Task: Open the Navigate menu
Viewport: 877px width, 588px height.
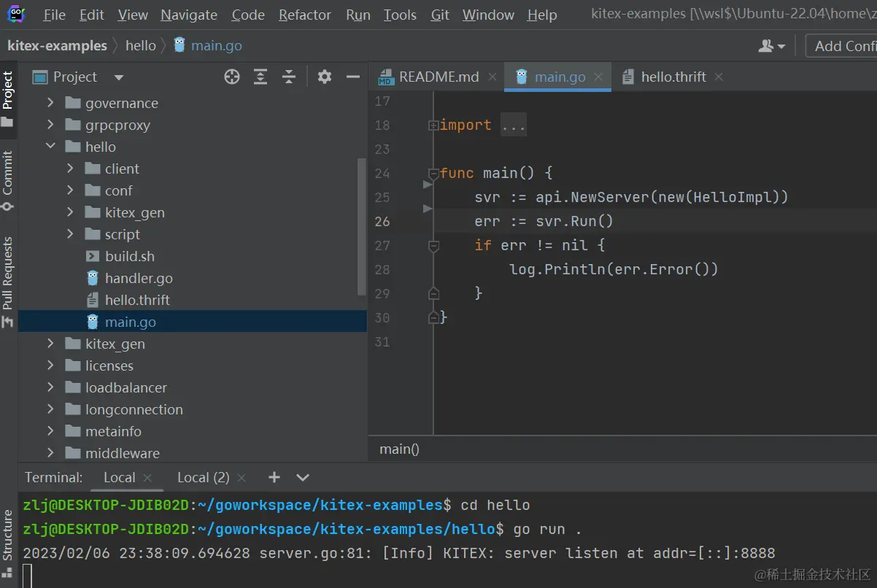Action: pyautogui.click(x=189, y=15)
